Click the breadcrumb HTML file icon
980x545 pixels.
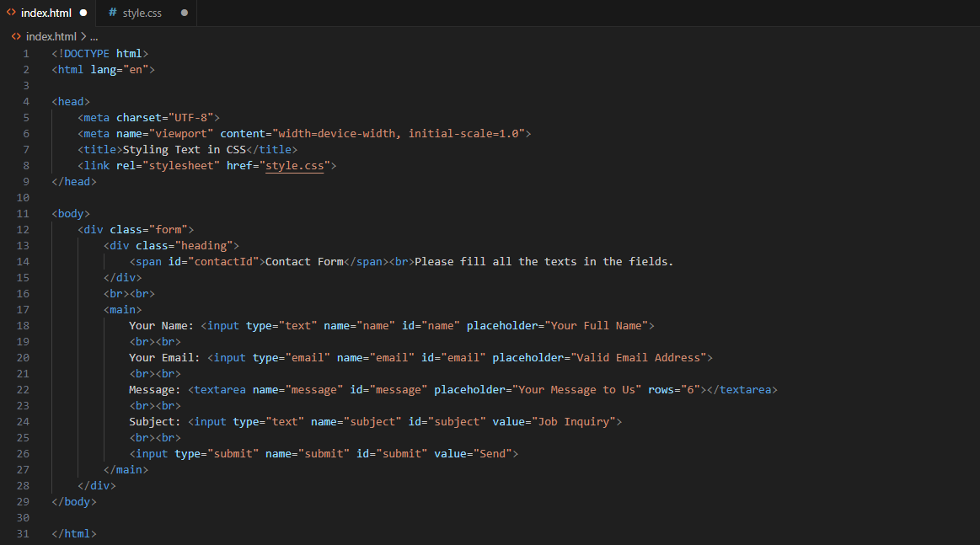[16, 36]
